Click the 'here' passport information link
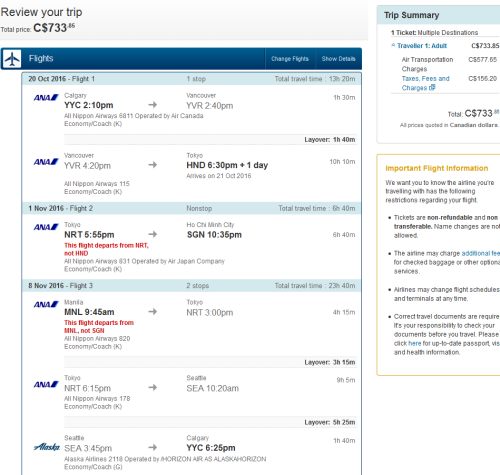 click(415, 343)
